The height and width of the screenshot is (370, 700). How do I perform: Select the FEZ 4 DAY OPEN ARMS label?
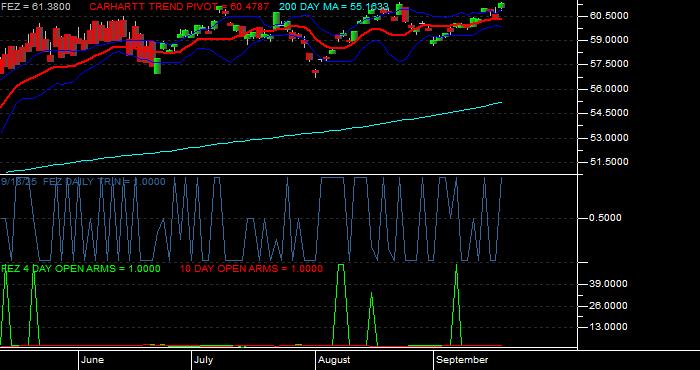click(81, 269)
